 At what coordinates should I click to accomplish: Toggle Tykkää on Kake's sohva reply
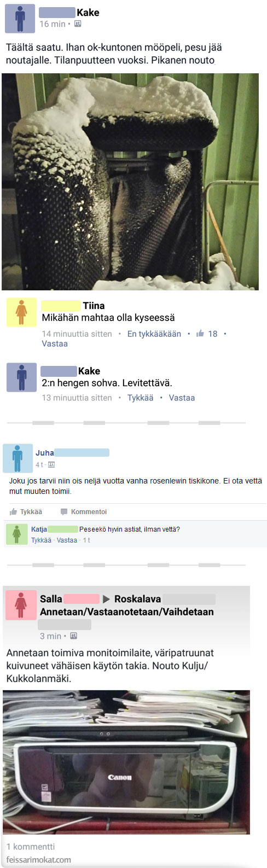point(141,398)
